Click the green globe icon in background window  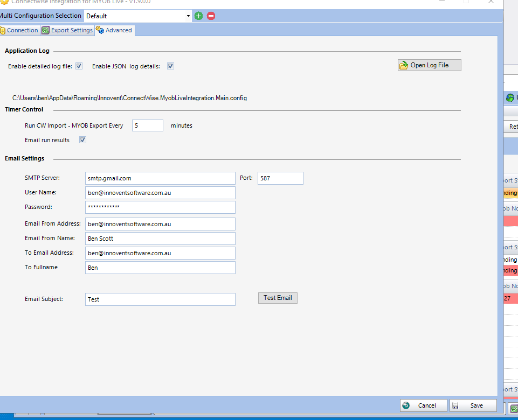510,97
